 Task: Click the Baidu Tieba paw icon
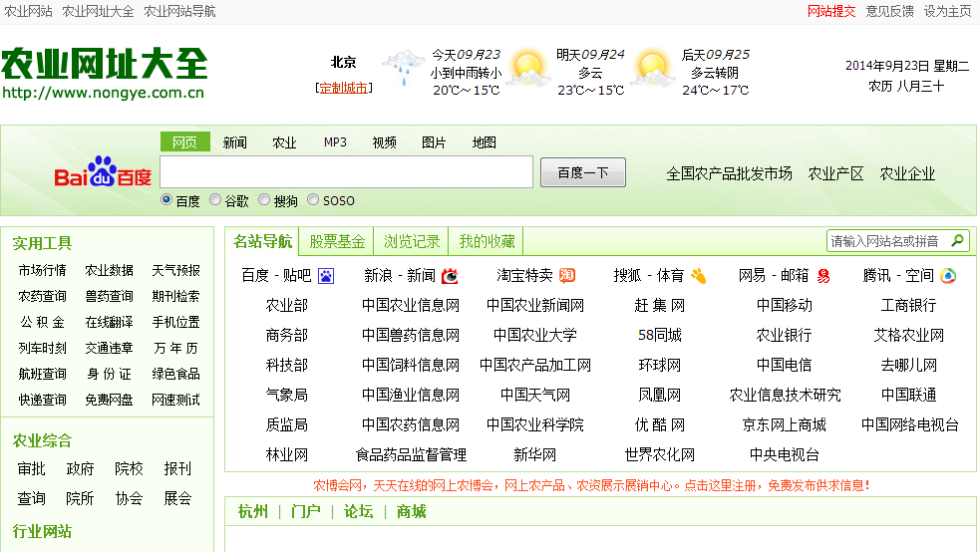pos(326,275)
